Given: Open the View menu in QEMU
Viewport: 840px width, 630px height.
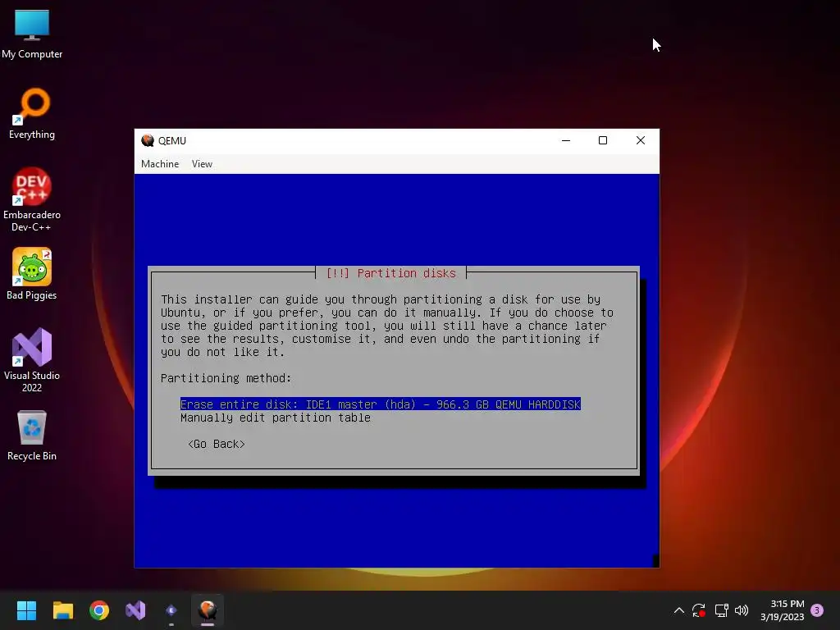Looking at the screenshot, I should 202,164.
